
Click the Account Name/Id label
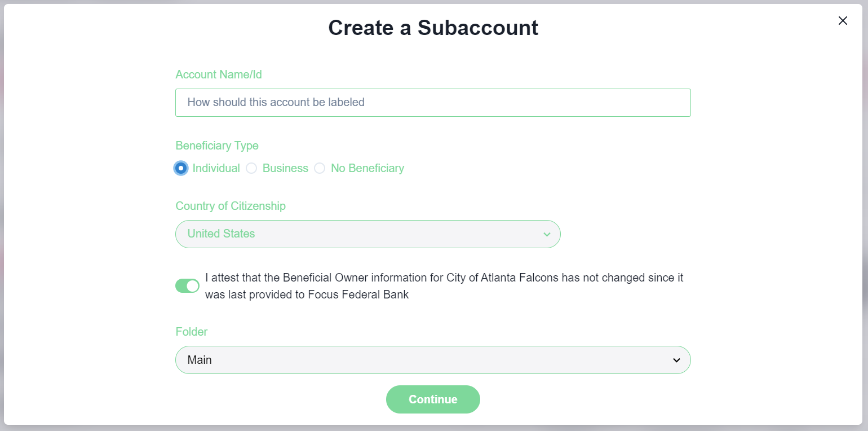[x=219, y=74]
